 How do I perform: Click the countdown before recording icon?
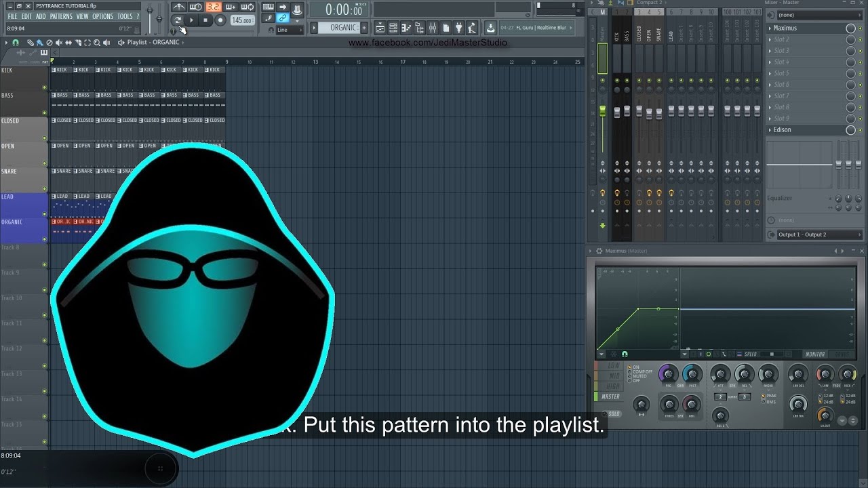tap(214, 7)
